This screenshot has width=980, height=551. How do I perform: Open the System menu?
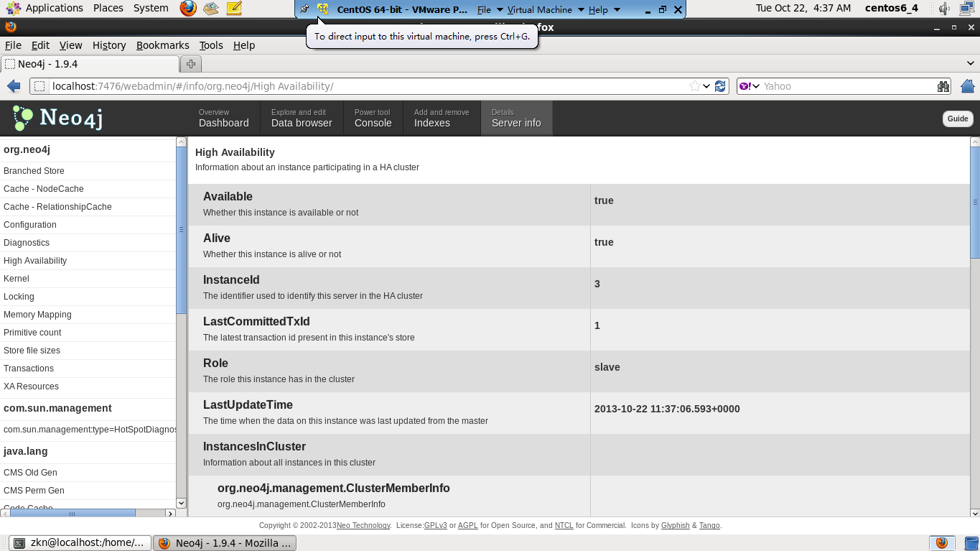click(151, 8)
